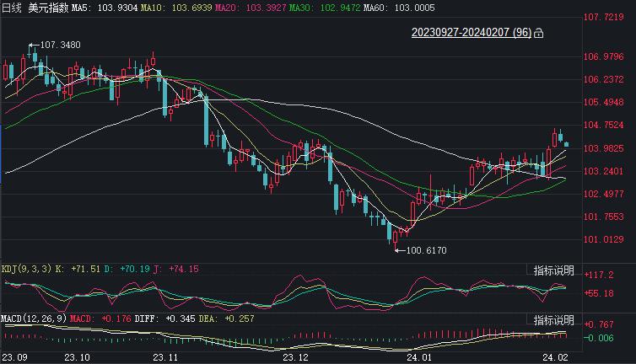The height and width of the screenshot is (364, 636).
Task: Click the 101.7553 price axis label
Action: (x=604, y=217)
